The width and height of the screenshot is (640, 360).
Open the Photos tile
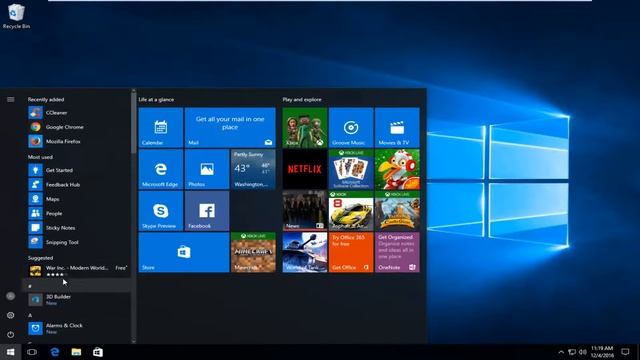(x=207, y=169)
